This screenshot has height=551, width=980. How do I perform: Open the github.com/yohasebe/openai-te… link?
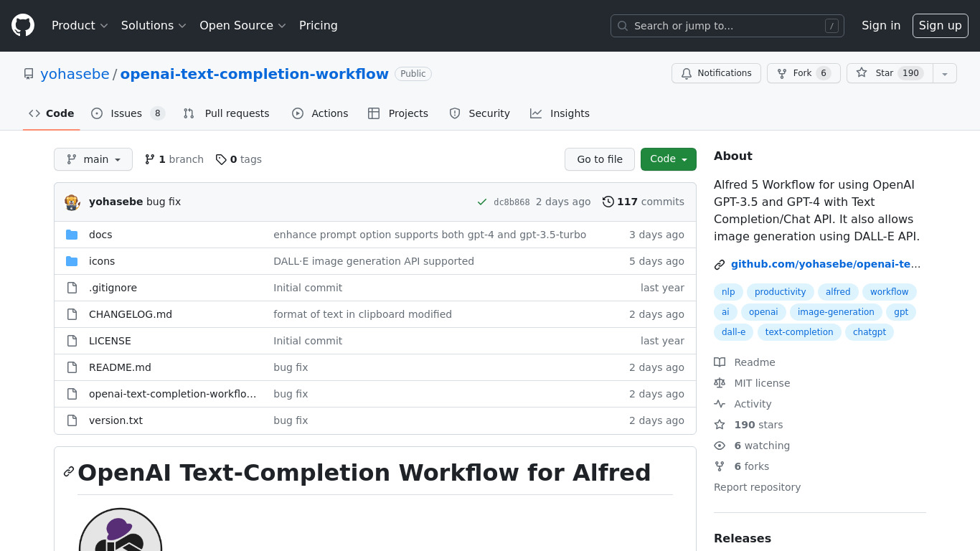pos(826,264)
